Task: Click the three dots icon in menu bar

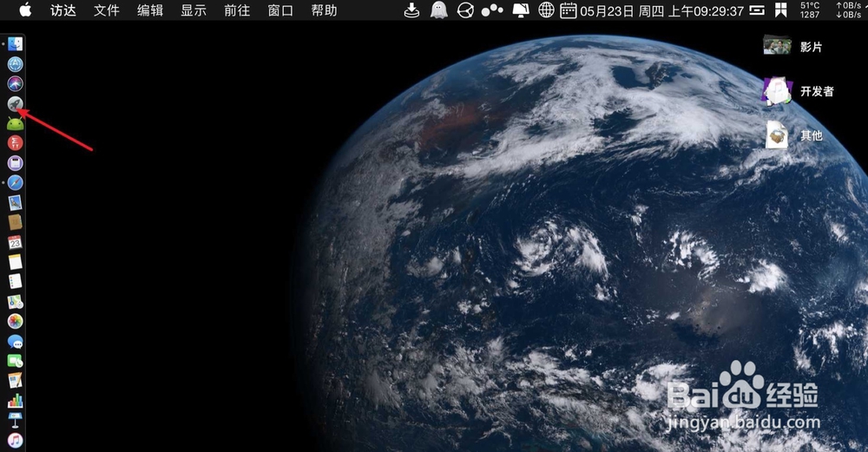Action: pos(491,10)
